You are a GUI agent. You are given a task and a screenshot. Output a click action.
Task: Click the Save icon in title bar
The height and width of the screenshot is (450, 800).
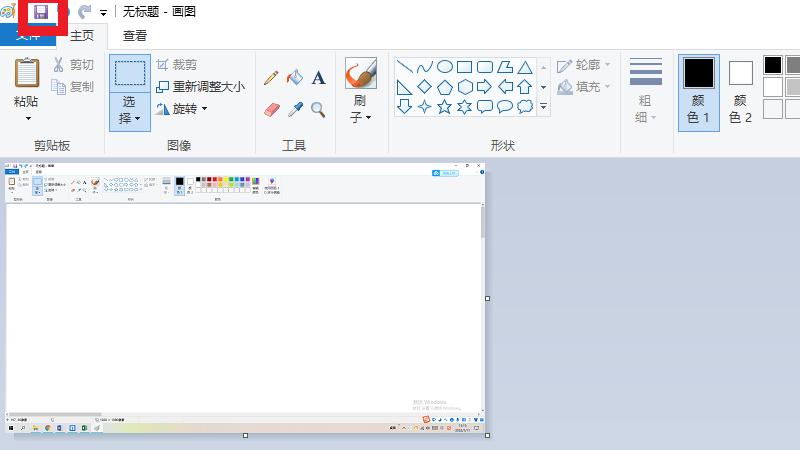pos(41,12)
